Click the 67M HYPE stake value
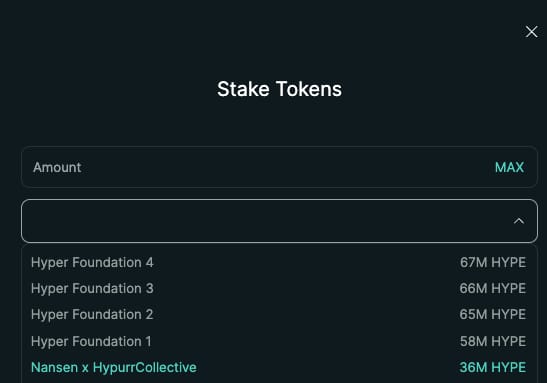The height and width of the screenshot is (383, 547). pos(493,262)
